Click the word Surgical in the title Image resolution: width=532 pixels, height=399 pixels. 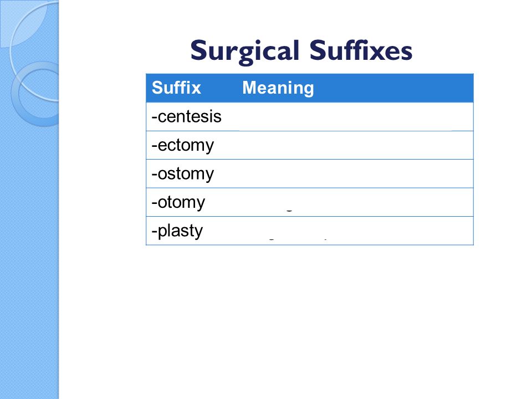[x=244, y=52]
